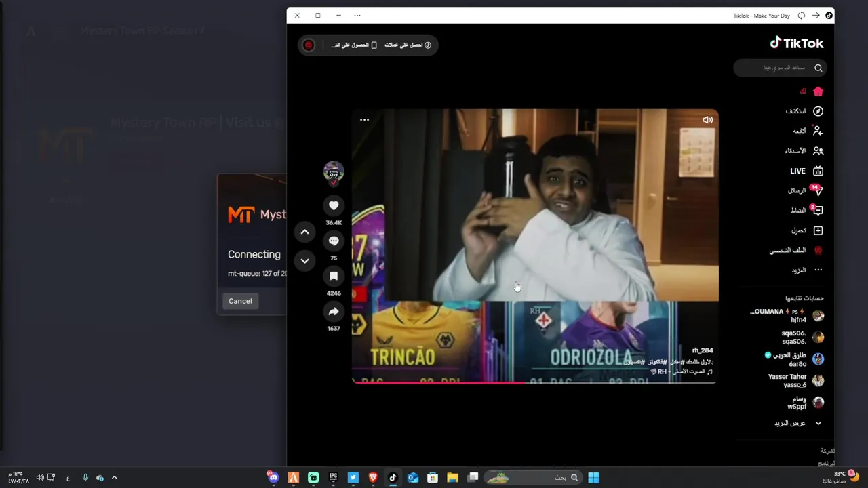Open followed account sqa506.
868x488 pixels.
pyautogui.click(x=802, y=338)
